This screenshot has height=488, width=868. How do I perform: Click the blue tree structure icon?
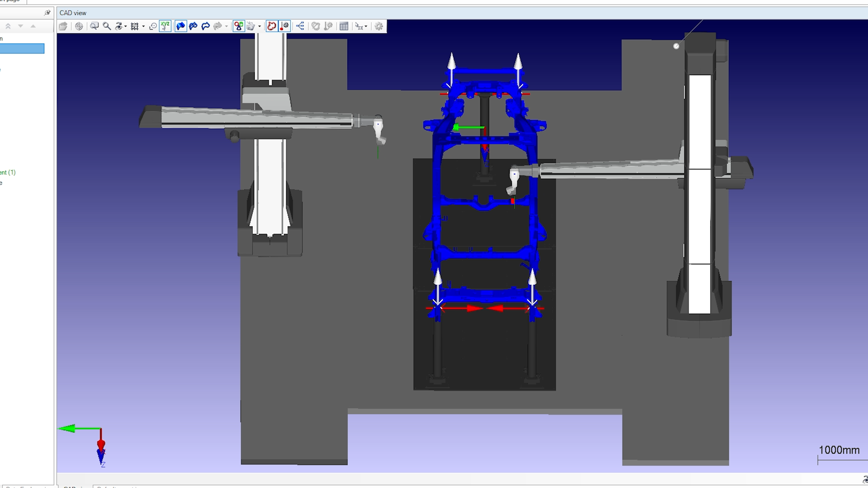tap(300, 26)
